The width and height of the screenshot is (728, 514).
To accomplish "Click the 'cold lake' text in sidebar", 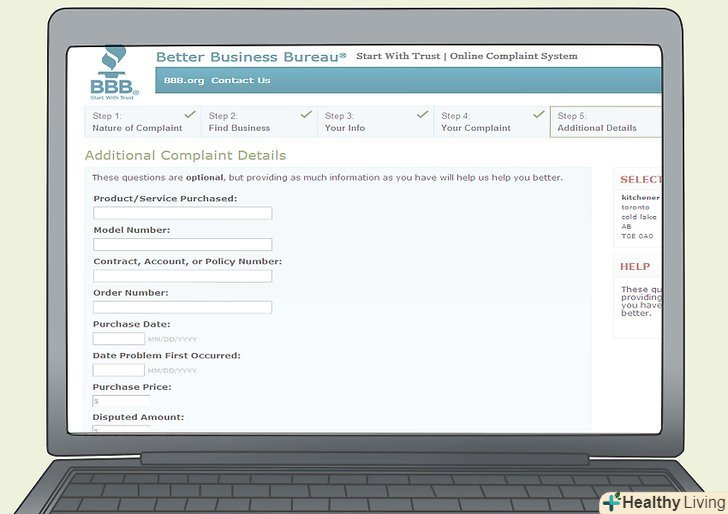I will [x=639, y=217].
